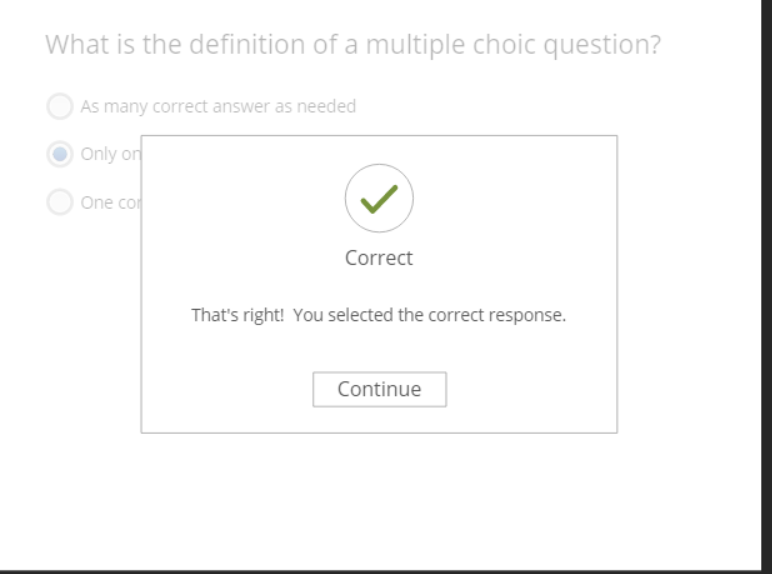
Task: Click the dark vertical bar on the right edge
Action: click(x=766, y=280)
